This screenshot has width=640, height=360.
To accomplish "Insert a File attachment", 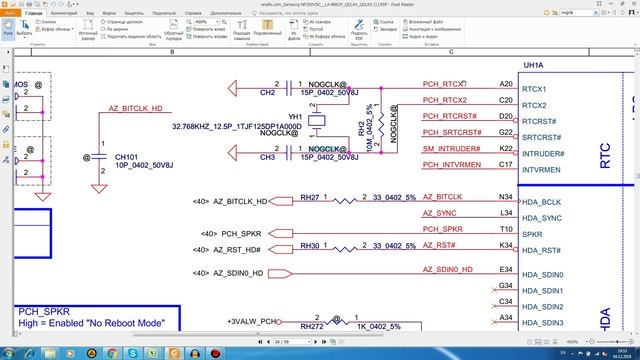I will click(423, 22).
